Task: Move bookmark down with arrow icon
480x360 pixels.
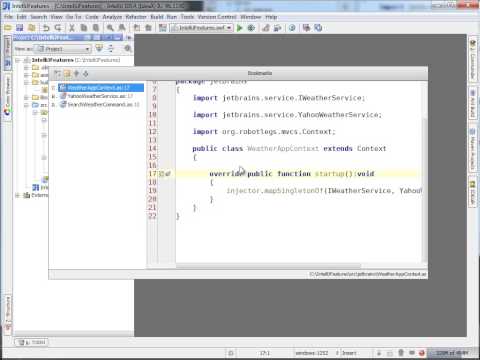Action: click(x=86, y=74)
